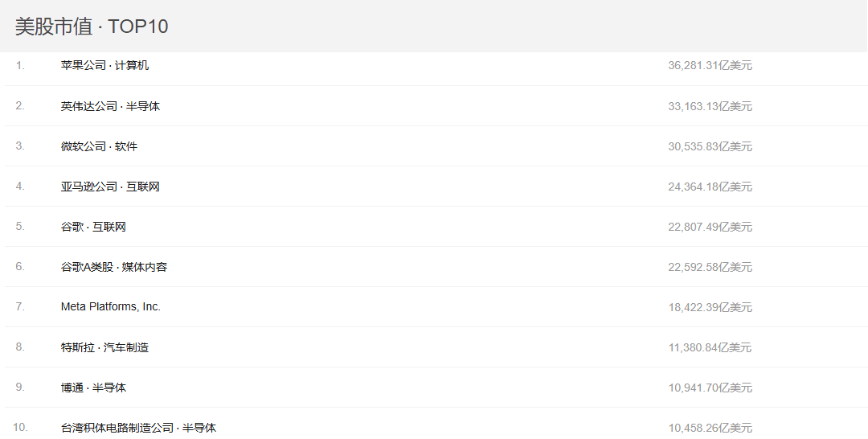Click market value 11,380.84亿美元
Viewport: 868px width, 439px height.
pos(710,347)
